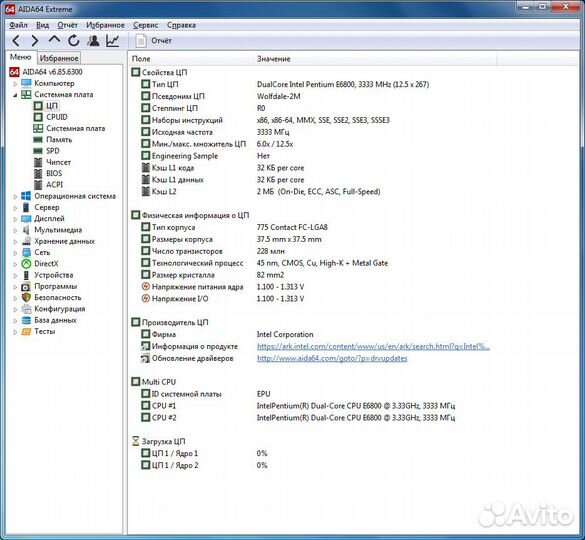
Task: Expand the DirectX tree node
Action: 15,264
